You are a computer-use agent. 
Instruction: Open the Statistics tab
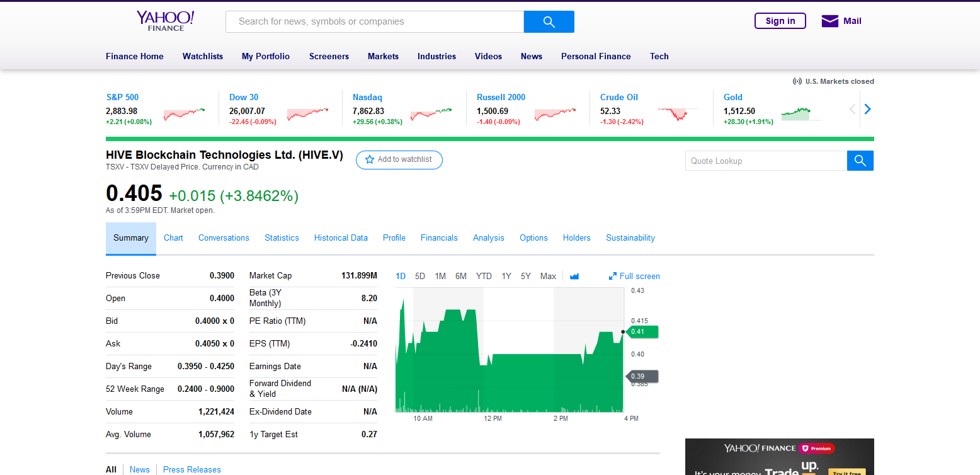coord(282,237)
